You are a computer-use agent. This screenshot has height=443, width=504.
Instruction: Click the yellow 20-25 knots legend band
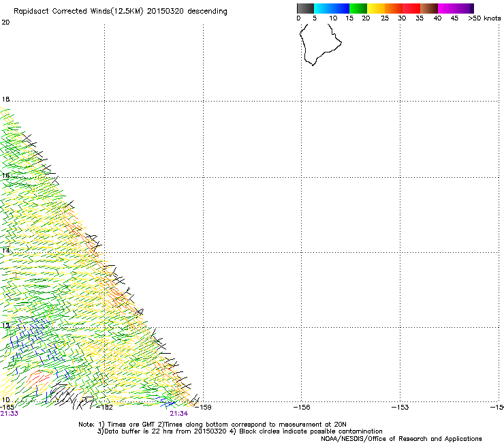pos(376,8)
